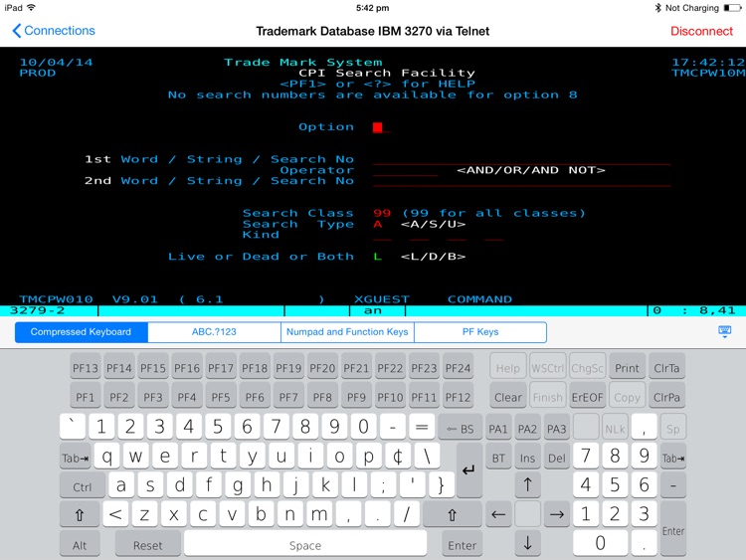Screen dimensions: 746x560
Task: Tap the backspace BS key
Action: click(x=461, y=429)
